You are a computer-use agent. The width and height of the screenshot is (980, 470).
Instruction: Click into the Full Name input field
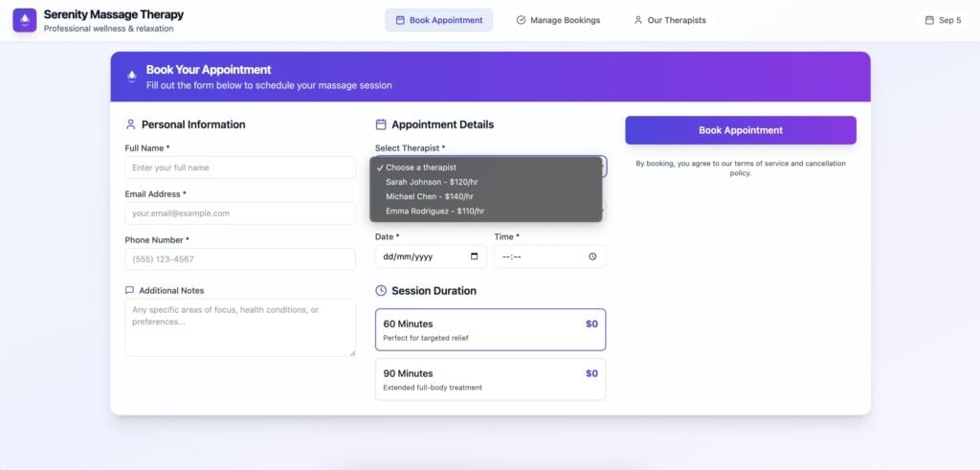click(x=240, y=168)
